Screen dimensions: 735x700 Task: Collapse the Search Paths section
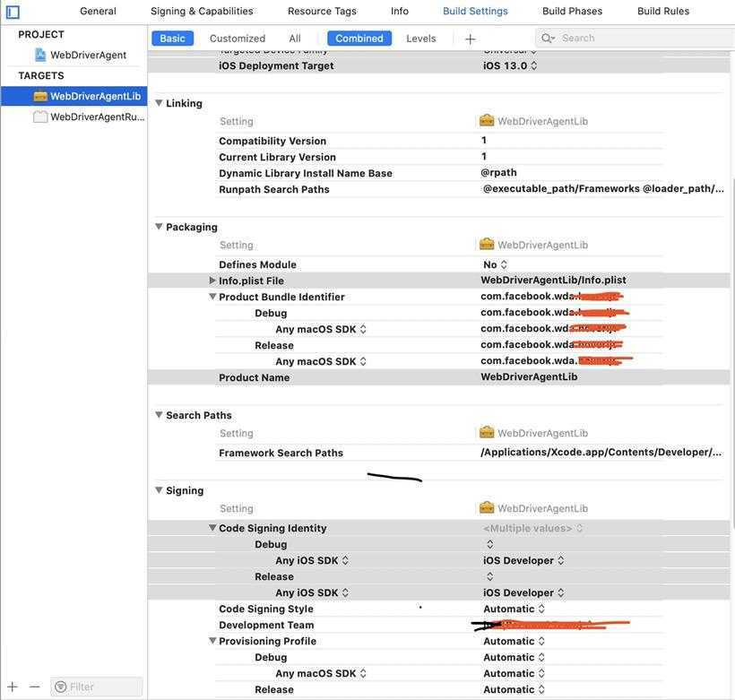tap(159, 415)
